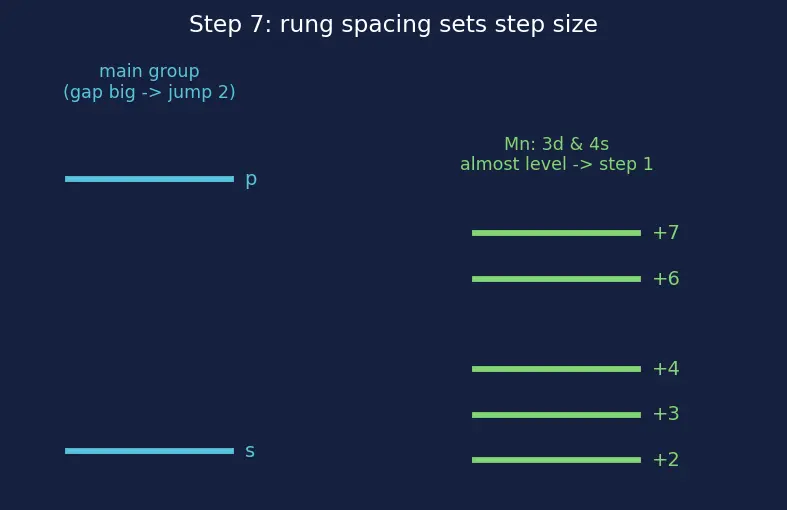The image size is (787, 510).
Task: Select the green +3 rung line
Action: pyautogui.click(x=556, y=415)
